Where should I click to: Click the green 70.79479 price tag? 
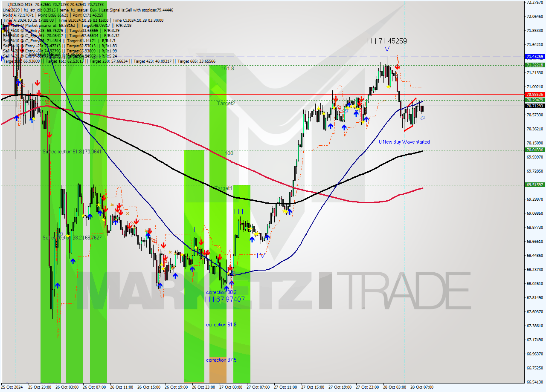click(x=534, y=100)
